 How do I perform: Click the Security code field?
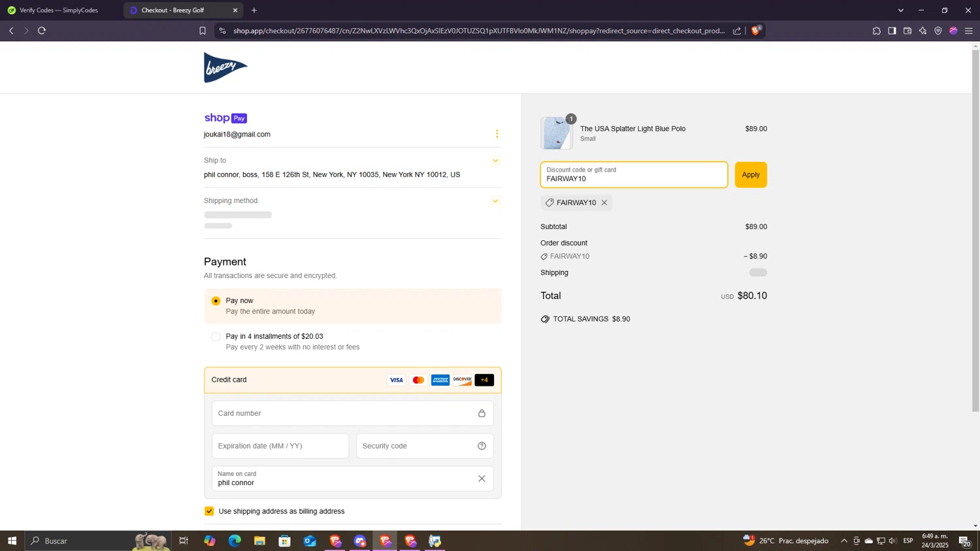pos(425,446)
